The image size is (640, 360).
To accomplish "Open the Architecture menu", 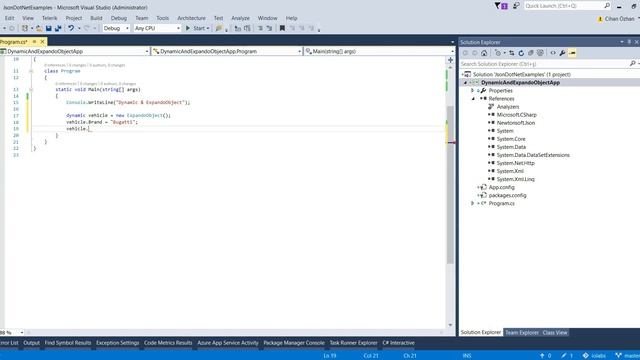I will [191, 18].
